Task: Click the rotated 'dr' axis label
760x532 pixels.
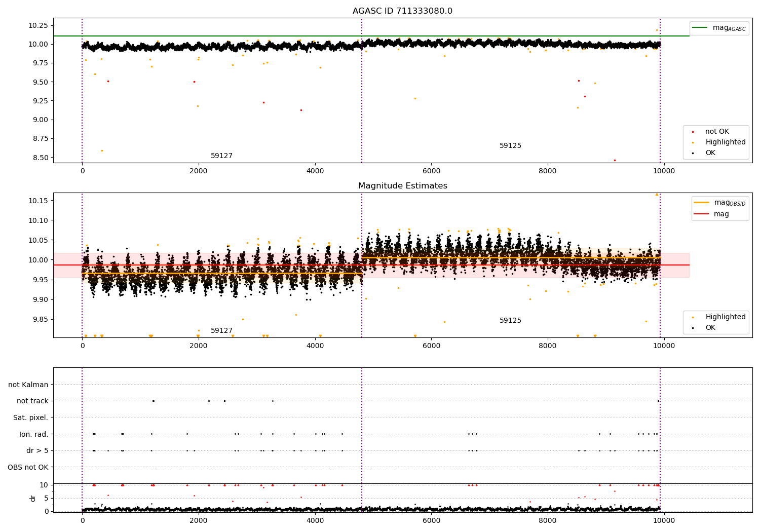Action: pos(33,498)
